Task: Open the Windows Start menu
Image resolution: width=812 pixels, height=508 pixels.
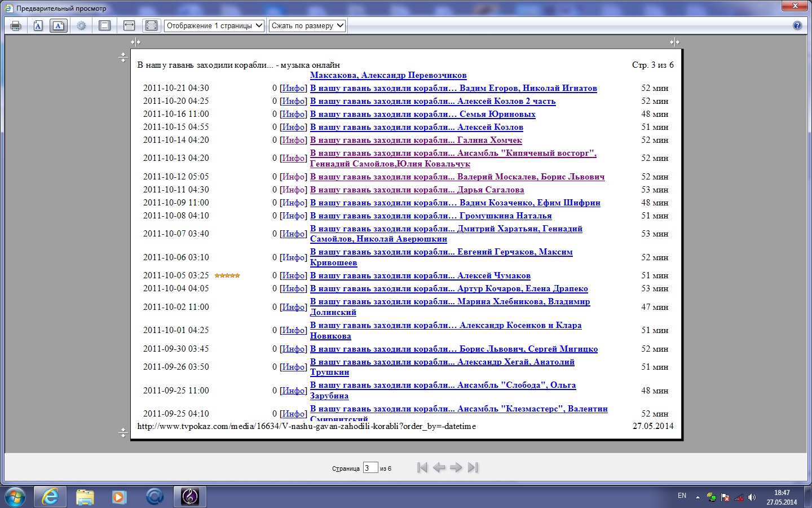Action: pos(15,497)
